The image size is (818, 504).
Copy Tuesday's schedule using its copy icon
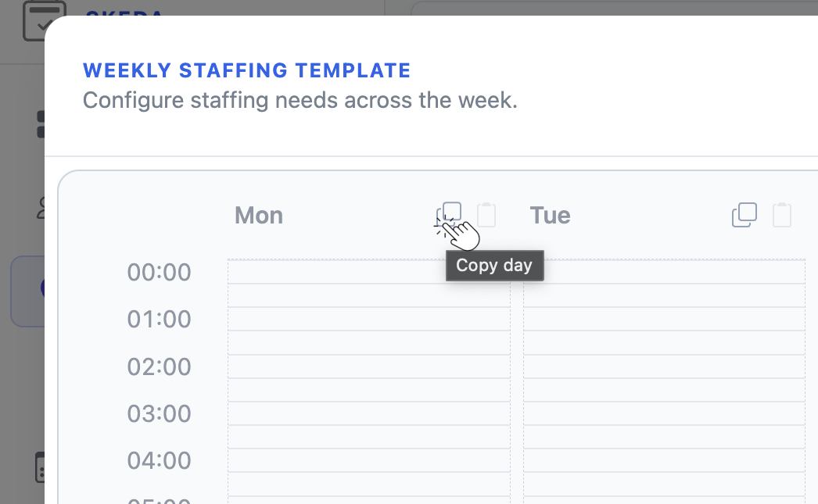[744, 214]
